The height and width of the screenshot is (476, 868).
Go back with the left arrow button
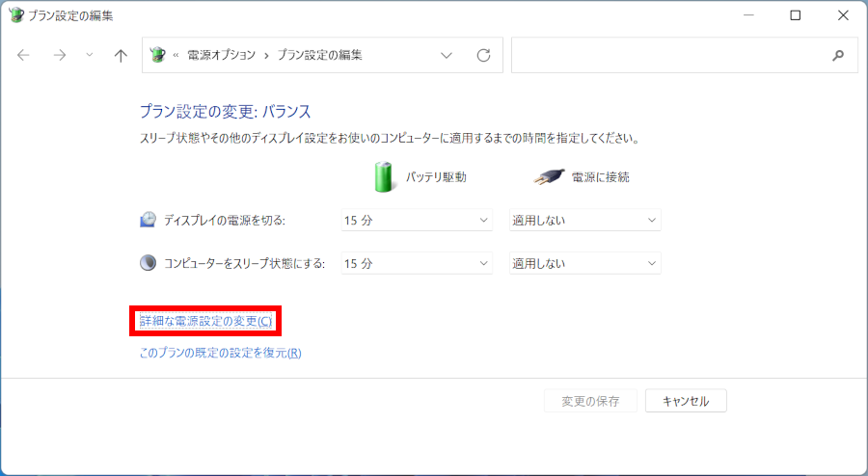pyautogui.click(x=23, y=55)
